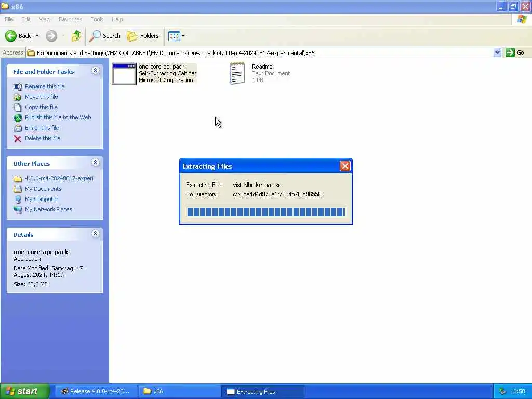Open My Network Places link
532x399 pixels.
(x=48, y=209)
